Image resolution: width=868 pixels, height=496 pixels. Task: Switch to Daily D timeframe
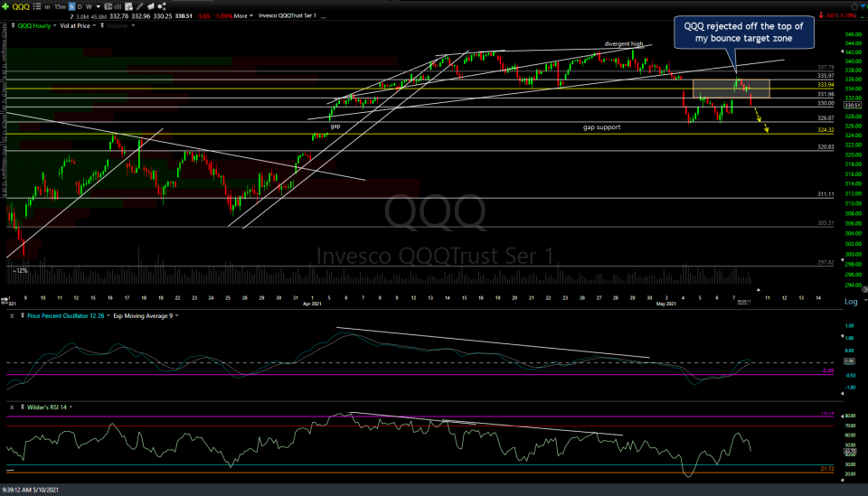point(80,6)
